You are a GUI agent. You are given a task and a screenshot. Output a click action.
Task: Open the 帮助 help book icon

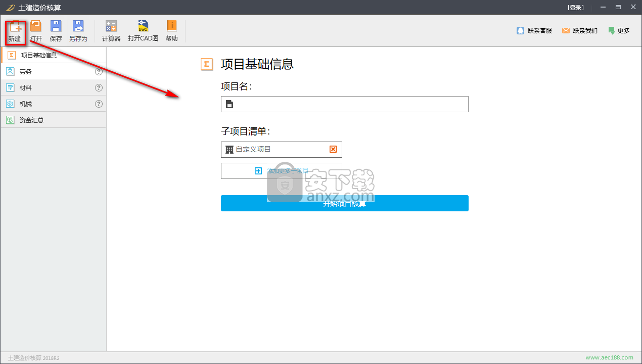point(172,31)
